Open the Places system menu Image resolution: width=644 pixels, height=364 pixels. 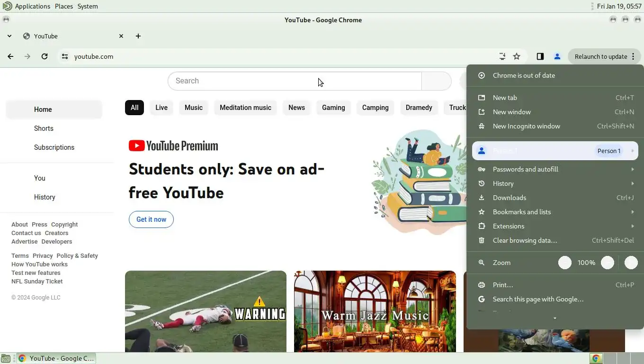point(64,6)
